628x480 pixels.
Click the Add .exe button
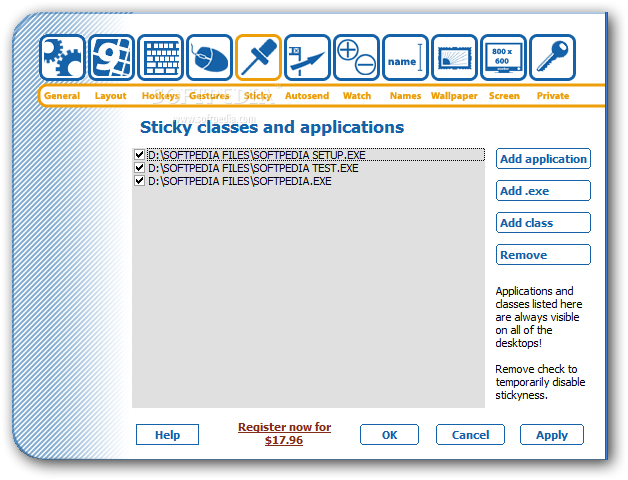click(543, 191)
